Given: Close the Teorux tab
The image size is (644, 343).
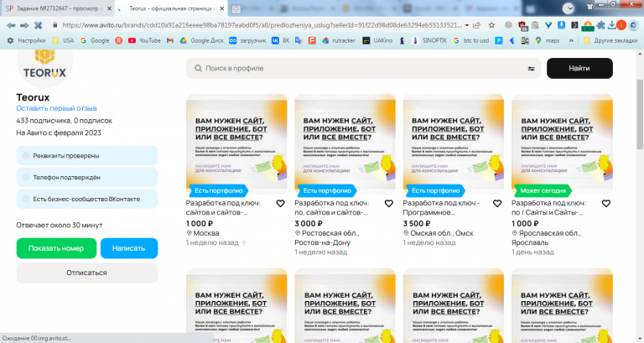Looking at the screenshot, I should (221, 8).
